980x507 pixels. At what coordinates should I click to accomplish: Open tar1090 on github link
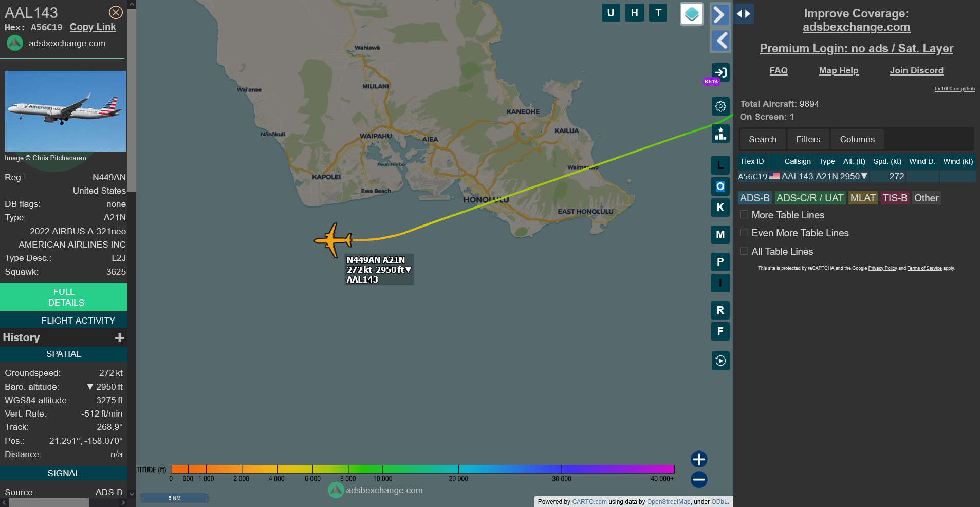click(x=954, y=89)
